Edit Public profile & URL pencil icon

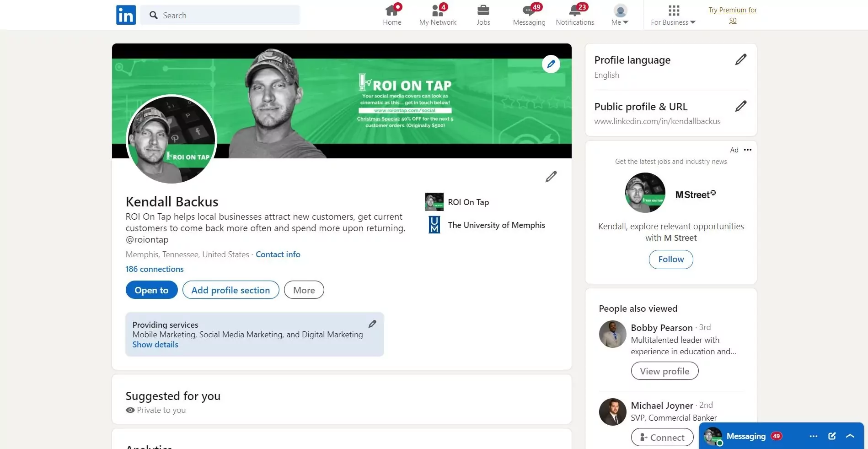point(740,106)
